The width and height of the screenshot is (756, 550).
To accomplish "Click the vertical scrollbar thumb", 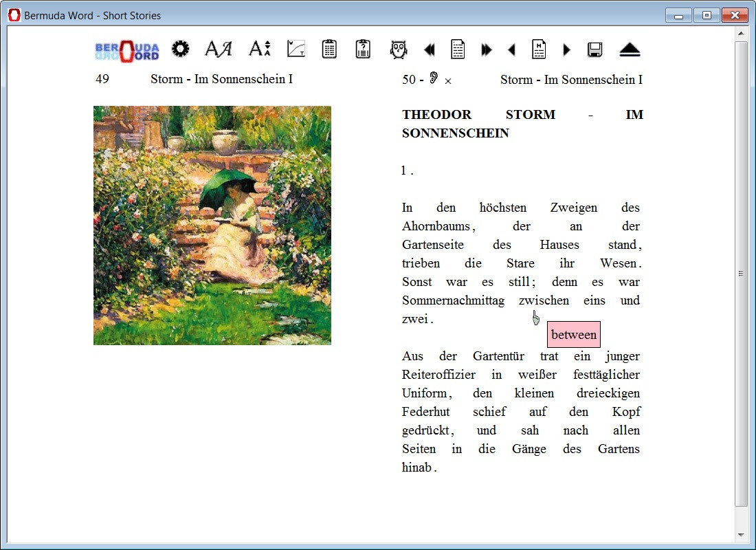I will 741,274.
